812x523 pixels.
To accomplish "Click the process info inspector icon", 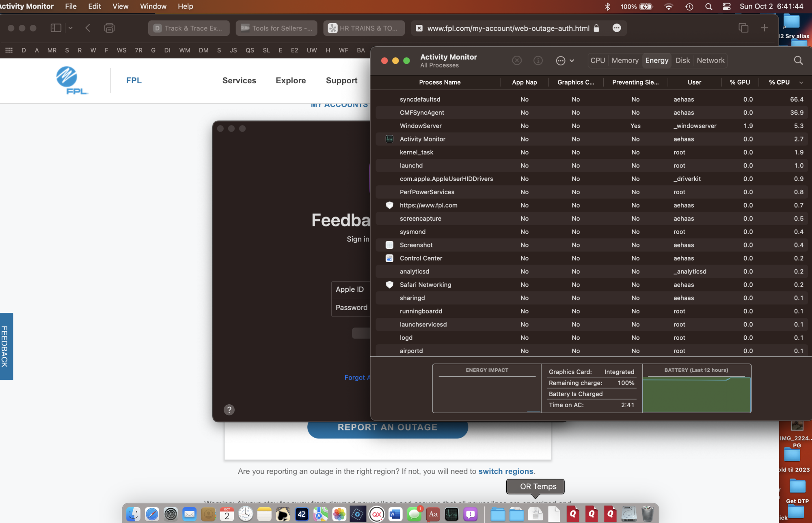I will coord(538,61).
